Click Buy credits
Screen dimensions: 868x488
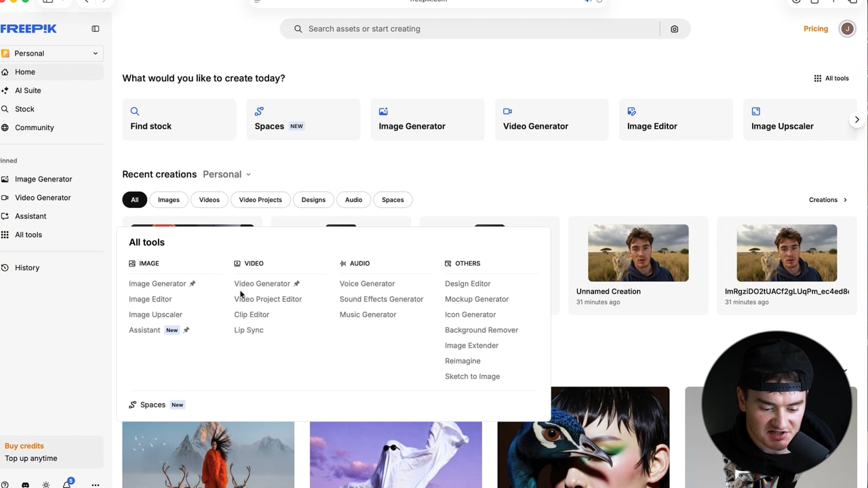coord(24,446)
